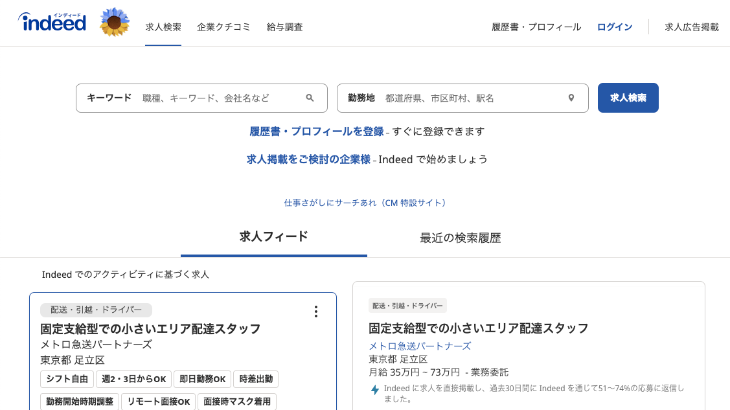Click the 週2・3日からOK tag
The height and width of the screenshot is (410, 730).
(134, 379)
